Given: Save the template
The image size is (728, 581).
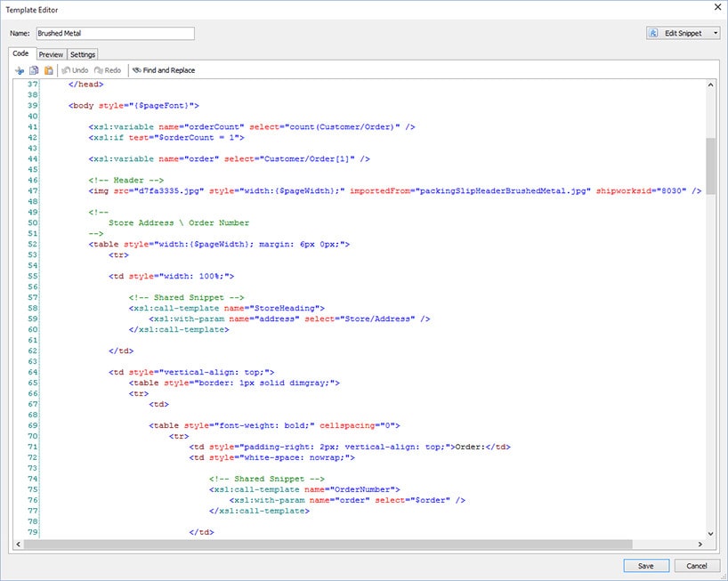Looking at the screenshot, I should click(645, 565).
